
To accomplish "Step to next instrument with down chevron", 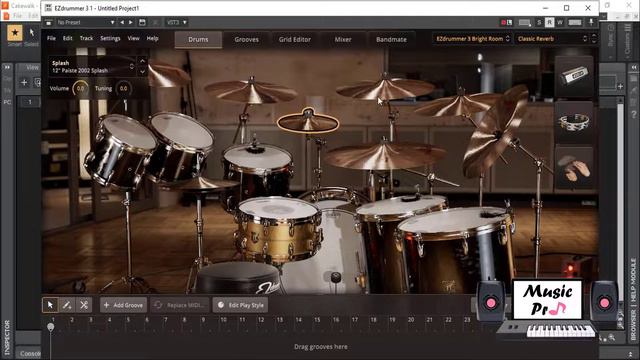I will [x=142, y=71].
